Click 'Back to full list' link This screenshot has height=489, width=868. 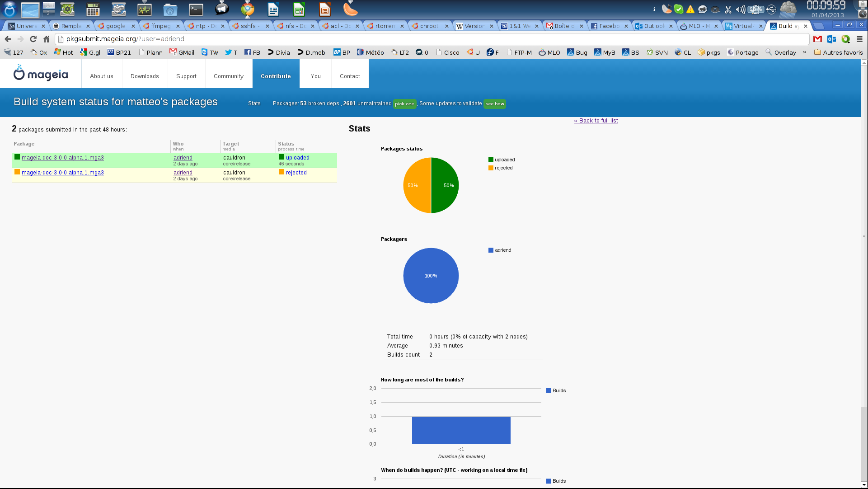596,121
